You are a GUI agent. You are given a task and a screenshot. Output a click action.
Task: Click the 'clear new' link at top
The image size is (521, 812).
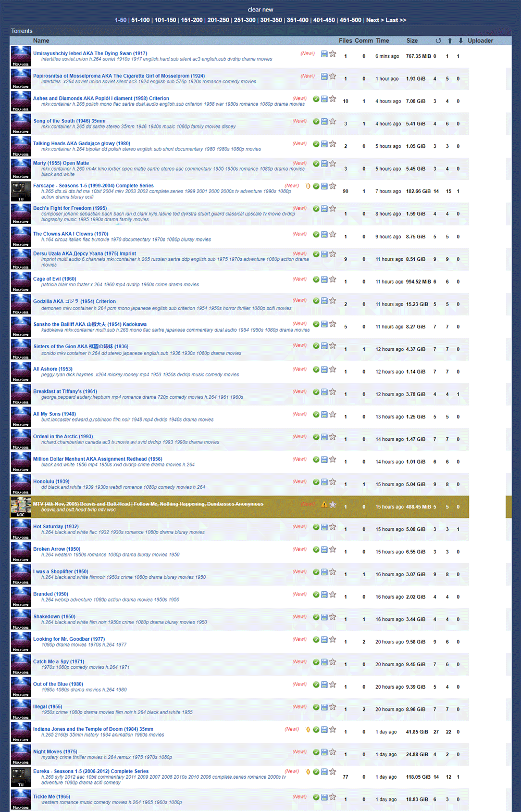coord(260,10)
